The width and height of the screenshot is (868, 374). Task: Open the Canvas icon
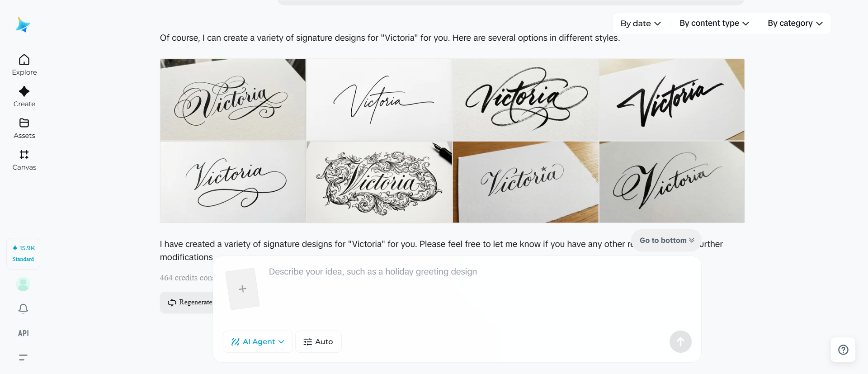(x=24, y=155)
